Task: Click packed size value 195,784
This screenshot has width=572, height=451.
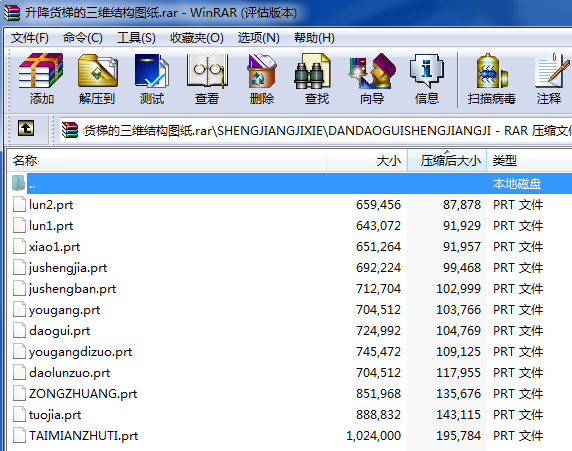Action: point(459,436)
